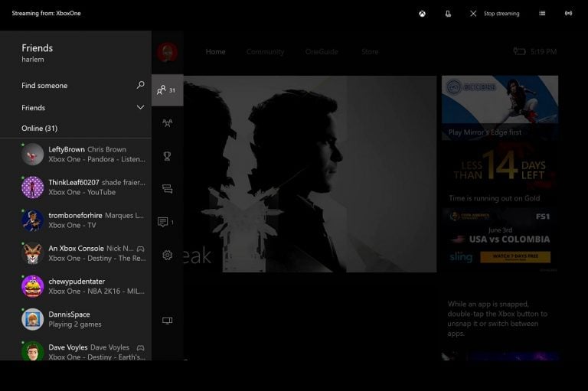Click the battery icon near the clock
Screen dimensions: 588x391
[519, 51]
